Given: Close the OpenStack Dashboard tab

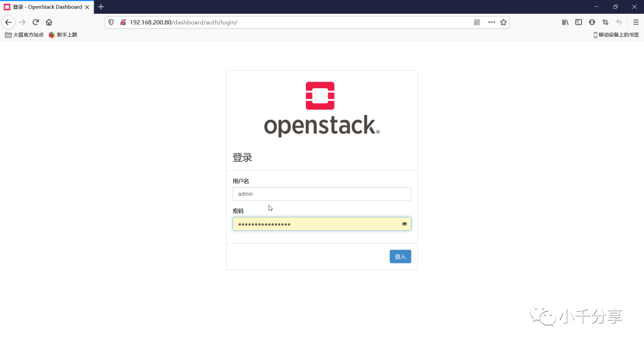Looking at the screenshot, I should pos(87,7).
